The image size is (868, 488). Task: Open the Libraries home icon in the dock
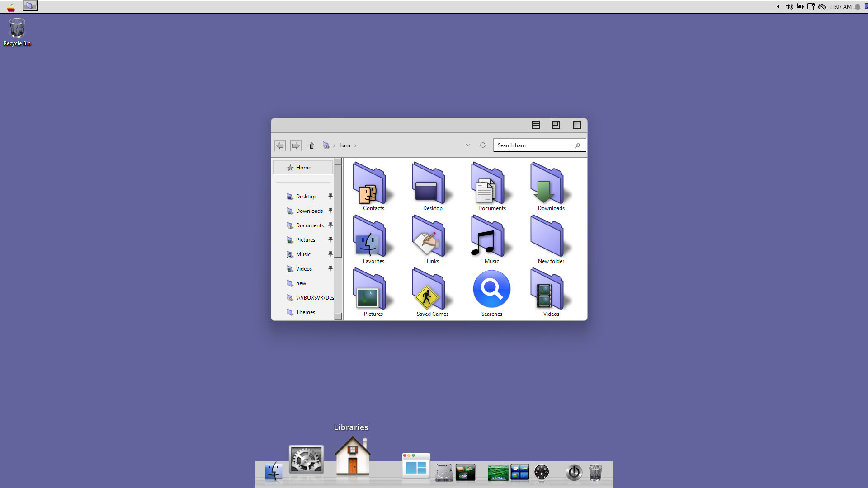[x=351, y=456]
